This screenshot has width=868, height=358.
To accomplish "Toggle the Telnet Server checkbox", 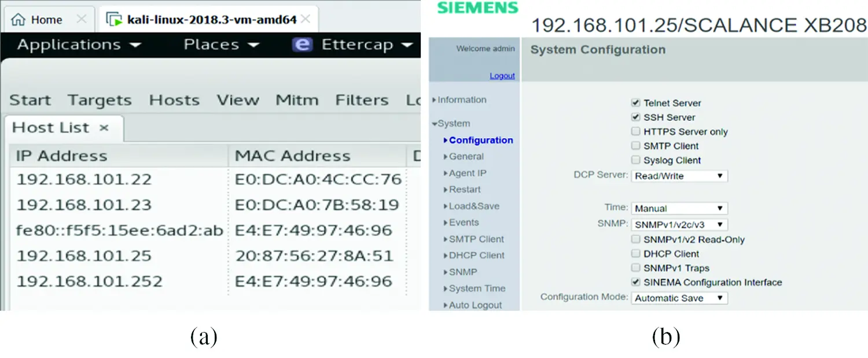I will [636, 103].
